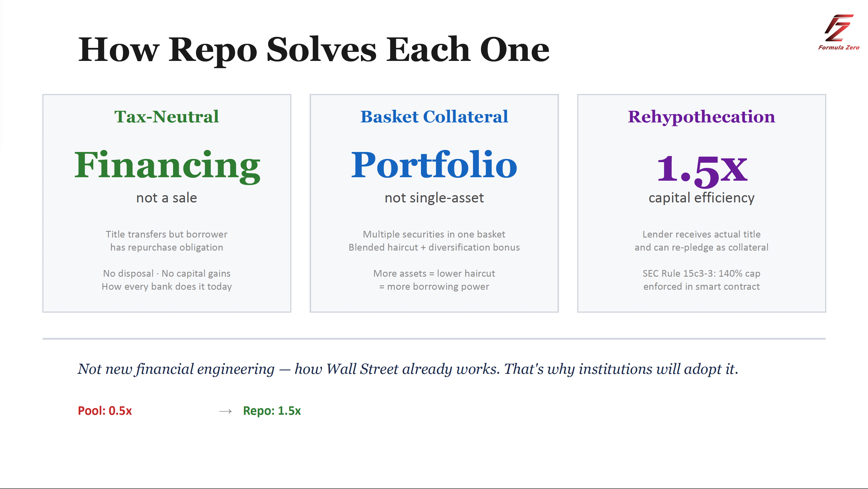Click the "Title transfers but borrower" line

pyautogui.click(x=166, y=234)
